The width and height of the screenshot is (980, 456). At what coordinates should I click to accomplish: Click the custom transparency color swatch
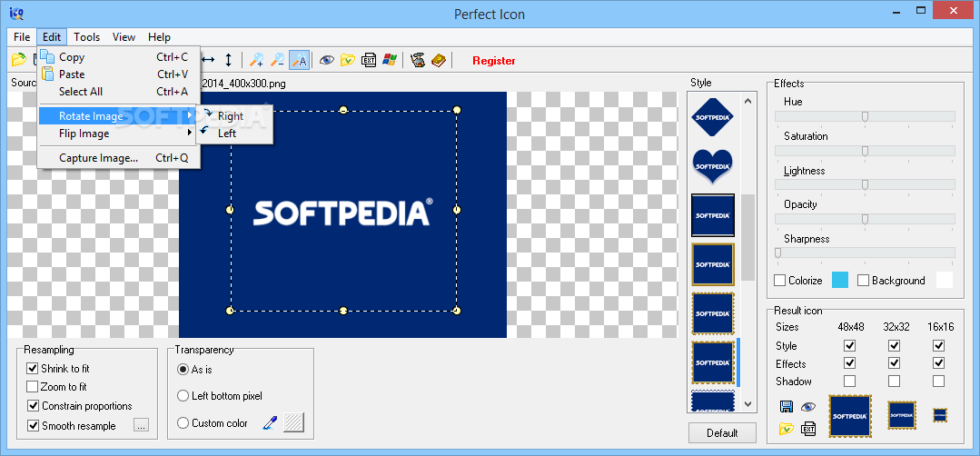pyautogui.click(x=293, y=423)
